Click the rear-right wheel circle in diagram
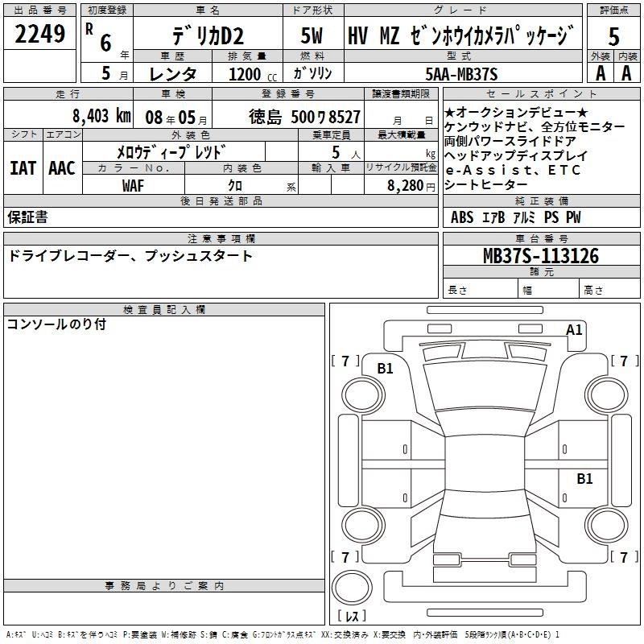The width and height of the screenshot is (644, 644). coord(606,526)
